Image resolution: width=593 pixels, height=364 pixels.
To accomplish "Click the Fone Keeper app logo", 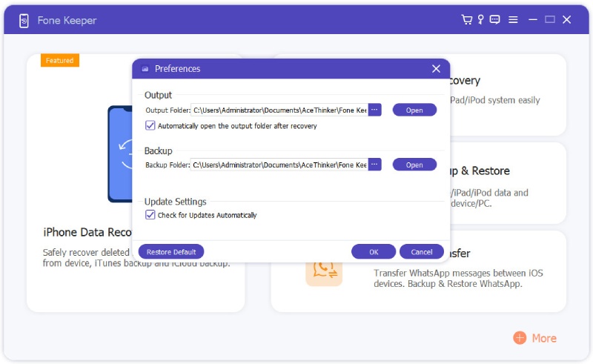I will 24,21.
